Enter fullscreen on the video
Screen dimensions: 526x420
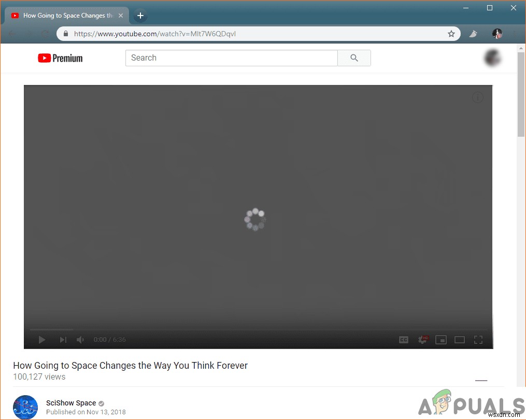(x=478, y=339)
